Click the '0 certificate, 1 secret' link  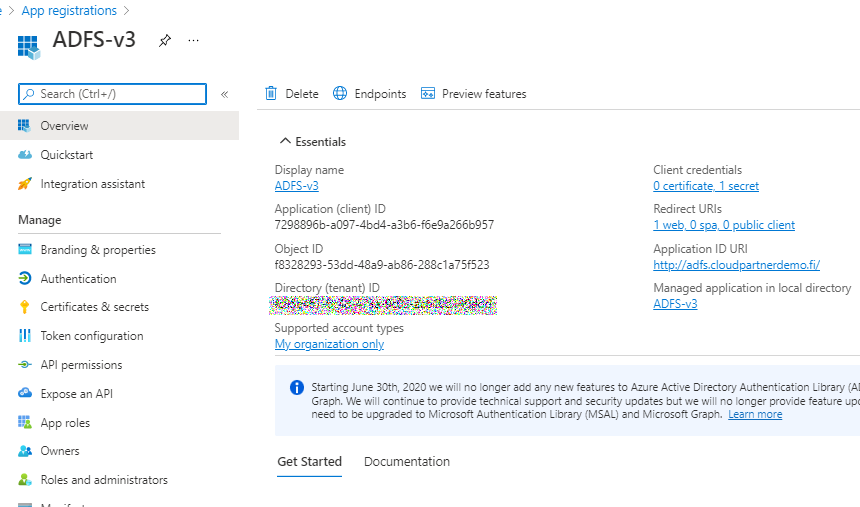(x=705, y=186)
